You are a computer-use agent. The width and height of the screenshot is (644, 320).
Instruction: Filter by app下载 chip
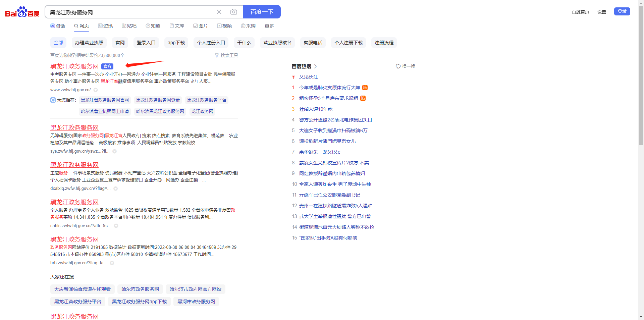[x=176, y=43]
